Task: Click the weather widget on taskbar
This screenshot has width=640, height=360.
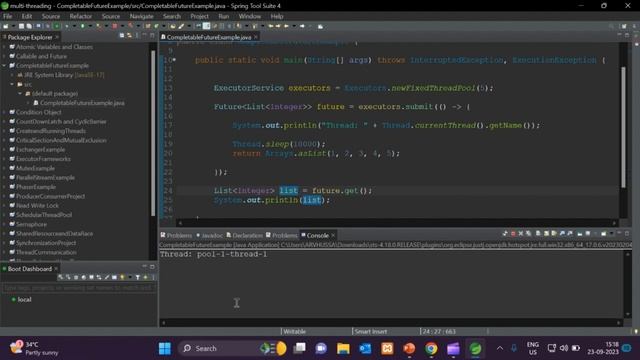Action: click(x=33, y=349)
